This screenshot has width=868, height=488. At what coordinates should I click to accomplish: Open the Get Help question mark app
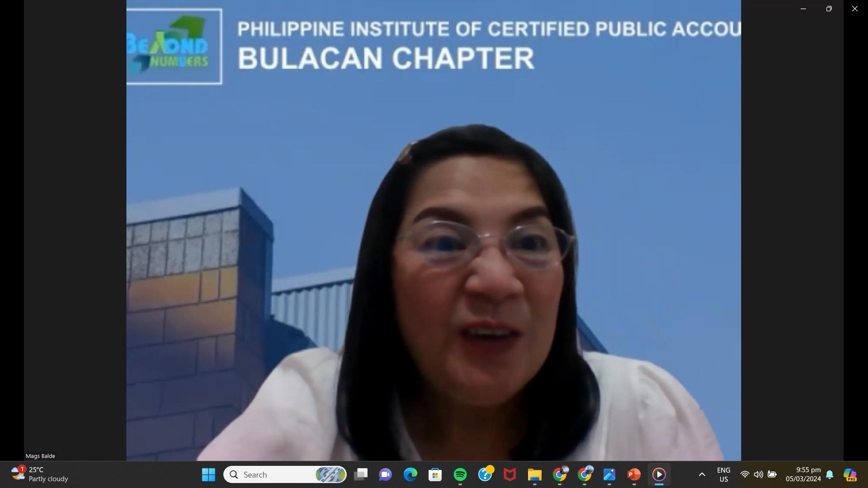485,474
